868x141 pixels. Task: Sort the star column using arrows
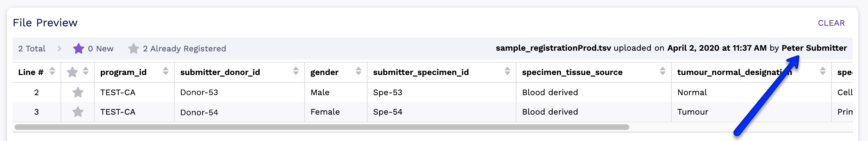(x=86, y=71)
